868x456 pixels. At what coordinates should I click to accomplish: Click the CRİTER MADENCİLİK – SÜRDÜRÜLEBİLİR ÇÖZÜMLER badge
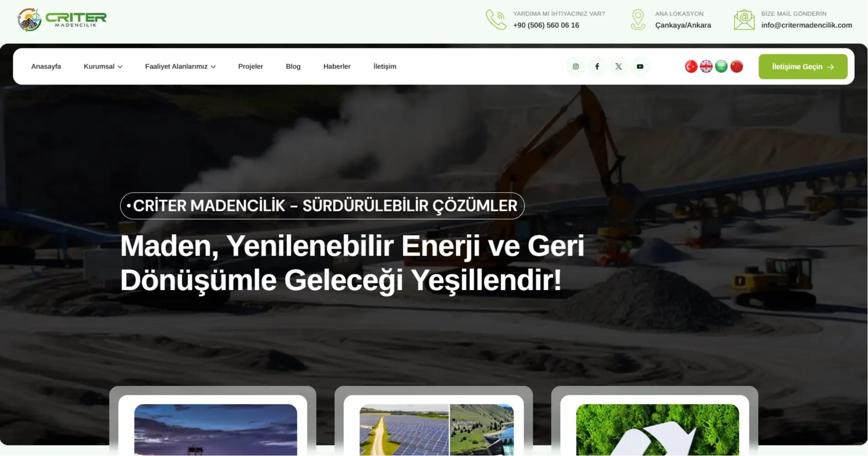pyautogui.click(x=322, y=206)
